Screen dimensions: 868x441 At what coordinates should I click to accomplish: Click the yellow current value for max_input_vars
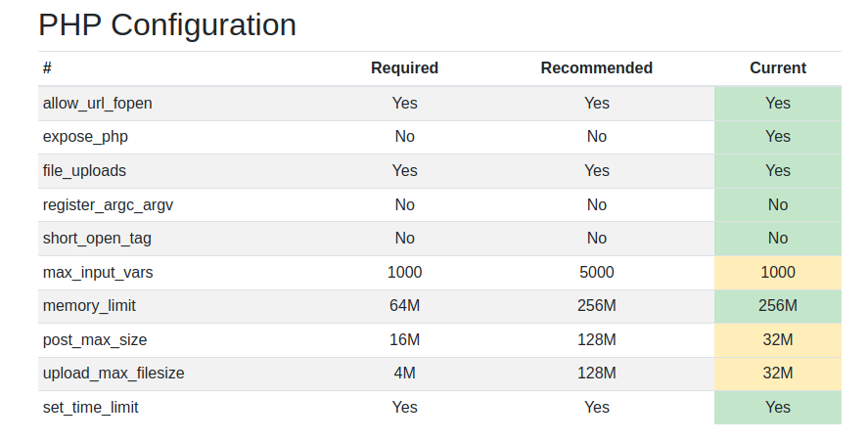777,272
